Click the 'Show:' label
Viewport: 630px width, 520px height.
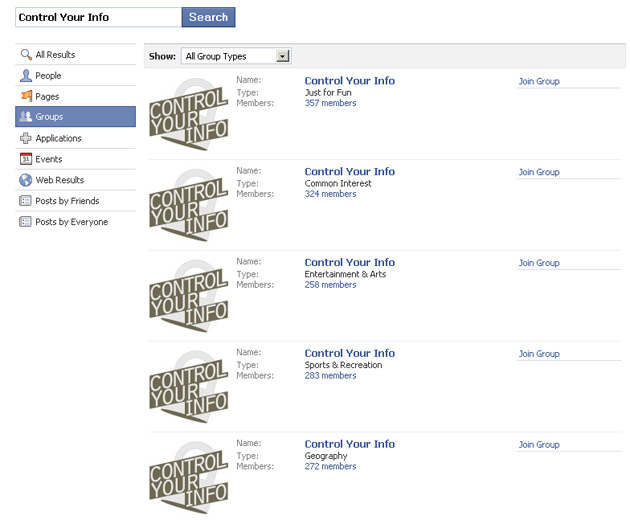[162, 56]
